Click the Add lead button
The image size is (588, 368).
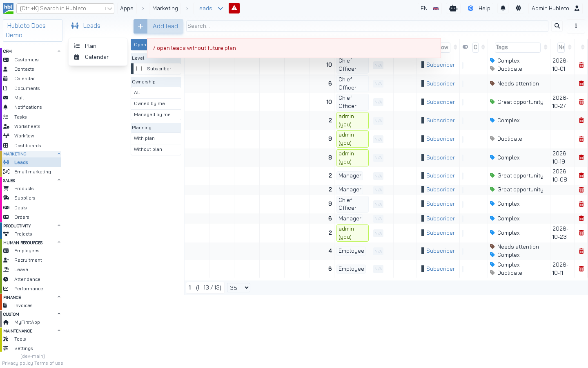click(158, 26)
